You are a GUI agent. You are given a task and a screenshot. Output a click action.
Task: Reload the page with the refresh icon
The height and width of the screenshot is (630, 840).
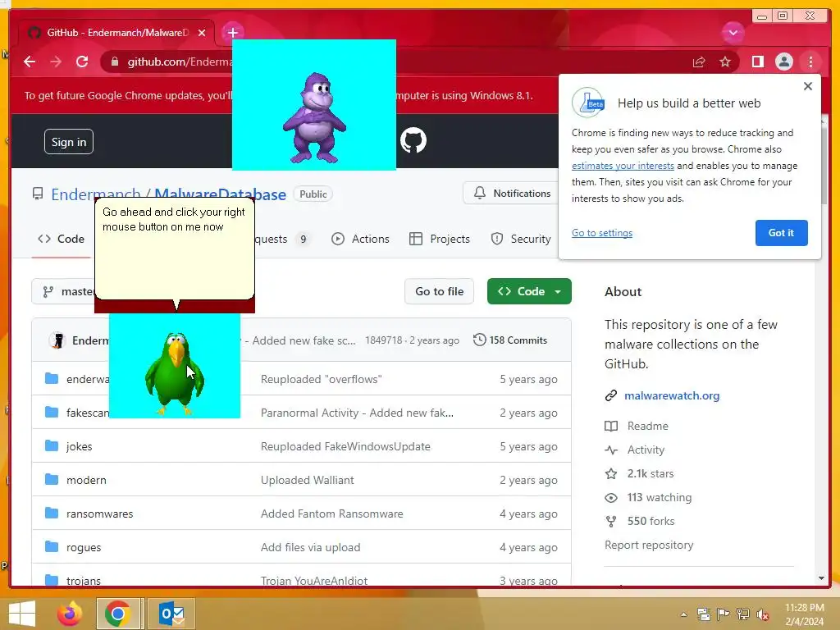pos(82,62)
